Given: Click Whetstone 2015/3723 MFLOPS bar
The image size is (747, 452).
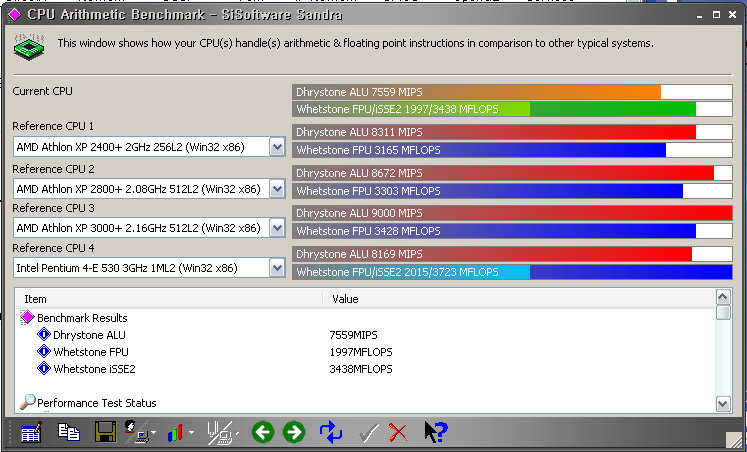Looking at the screenshot, I should pyautogui.click(x=512, y=272).
